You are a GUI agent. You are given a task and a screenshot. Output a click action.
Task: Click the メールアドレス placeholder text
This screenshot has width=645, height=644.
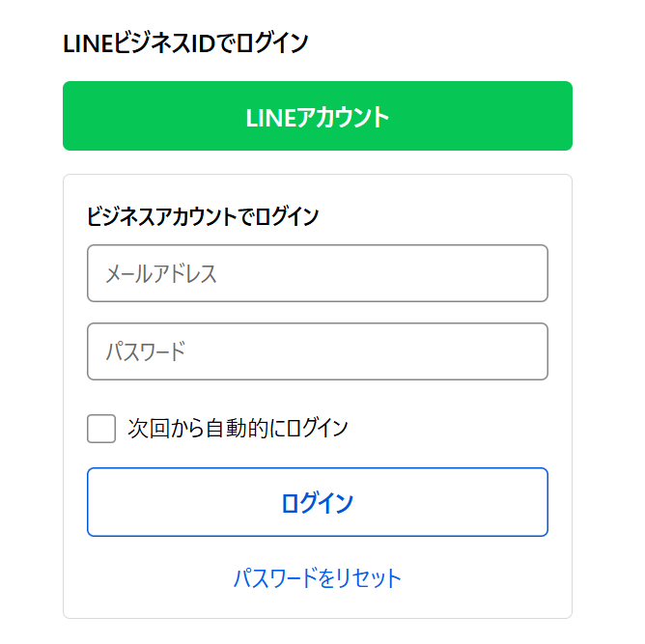pyautogui.click(x=161, y=273)
